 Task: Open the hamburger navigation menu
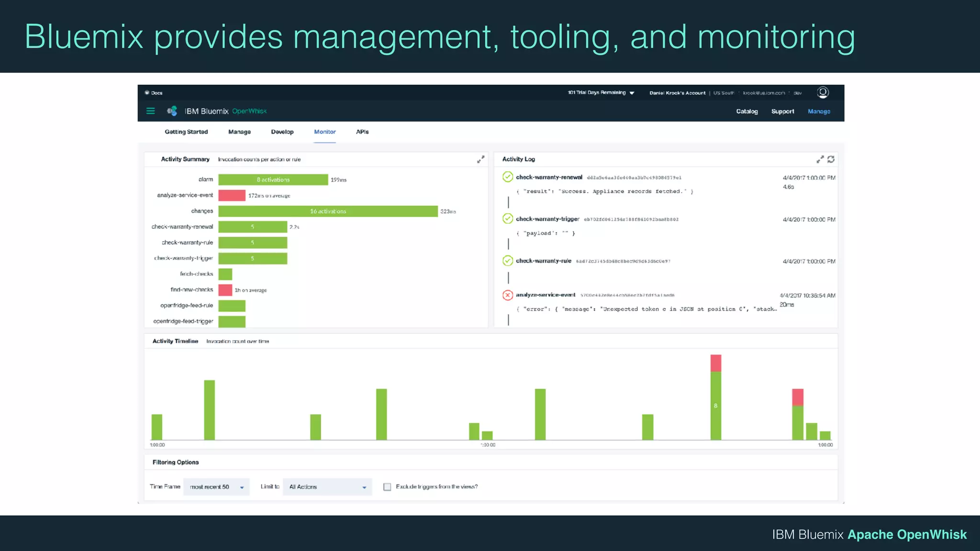[150, 111]
